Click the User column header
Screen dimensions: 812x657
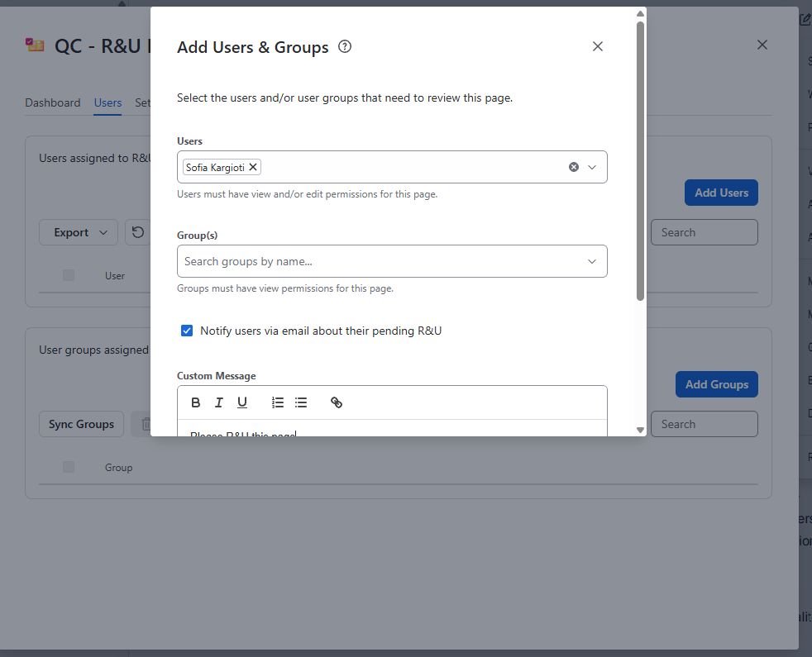(x=115, y=276)
